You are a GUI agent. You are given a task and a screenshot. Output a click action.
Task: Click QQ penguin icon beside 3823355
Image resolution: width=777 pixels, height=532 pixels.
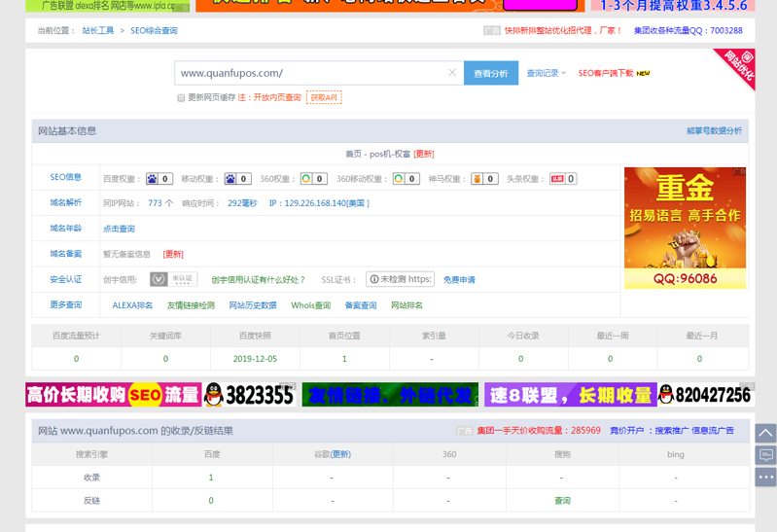(214, 395)
